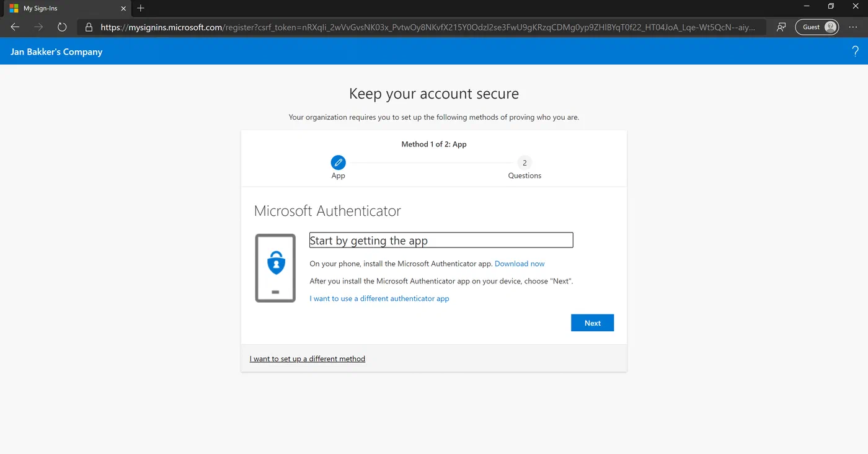Click step 2 Questions circle
Screen dimensions: 868x454
525,162
